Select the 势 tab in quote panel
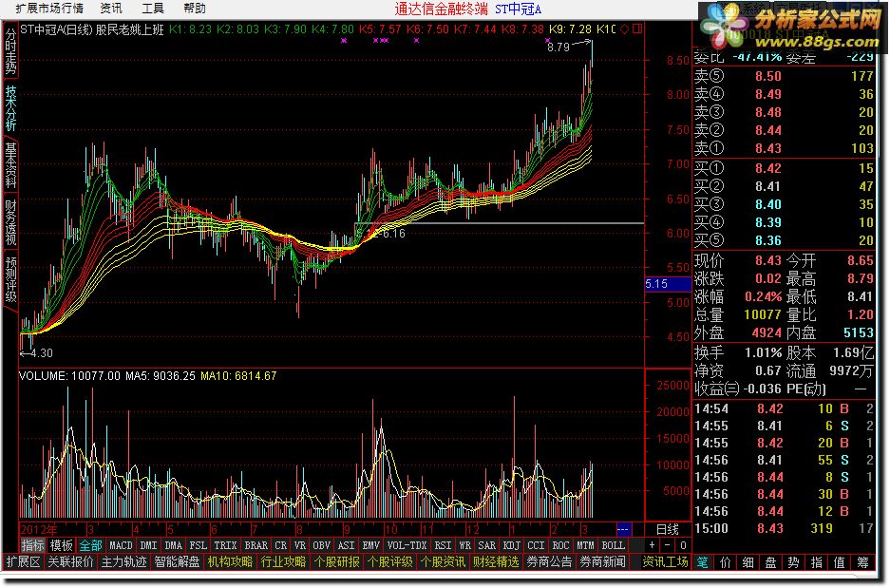 click(x=793, y=562)
